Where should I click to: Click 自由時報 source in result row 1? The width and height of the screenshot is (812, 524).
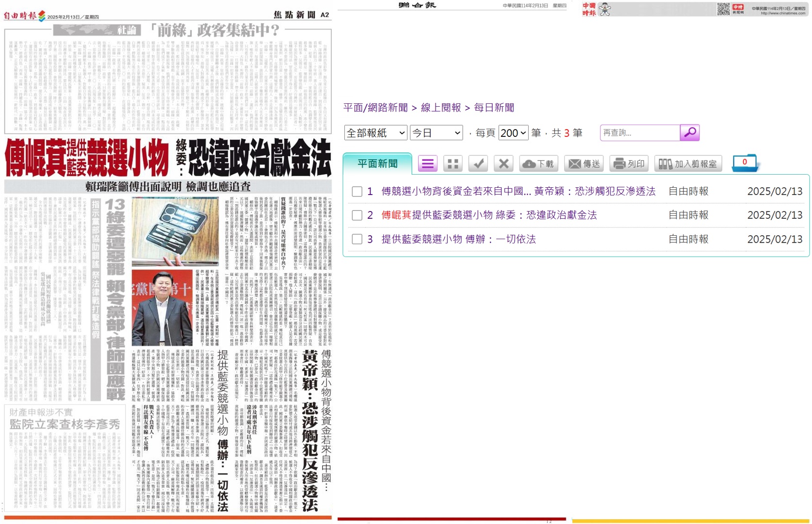point(688,191)
